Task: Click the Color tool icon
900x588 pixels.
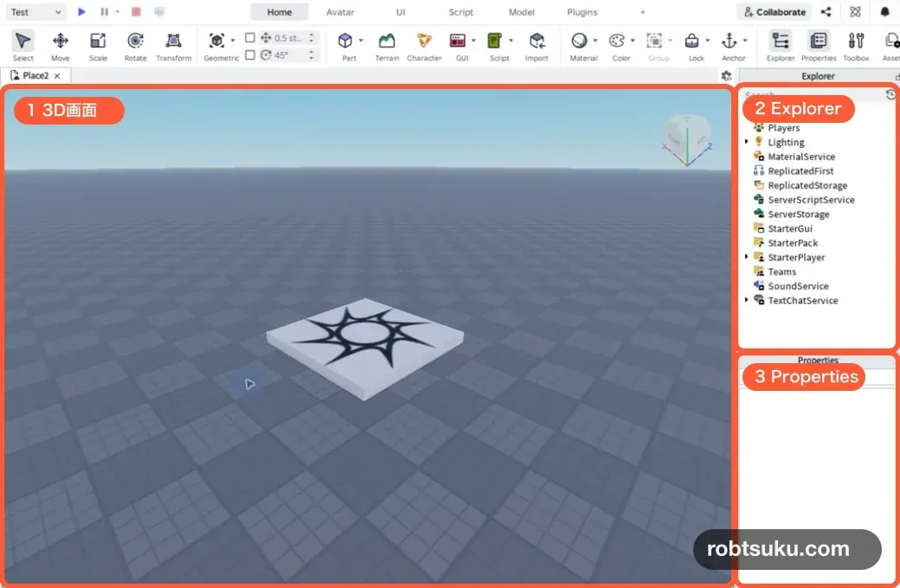Action: pos(617,41)
